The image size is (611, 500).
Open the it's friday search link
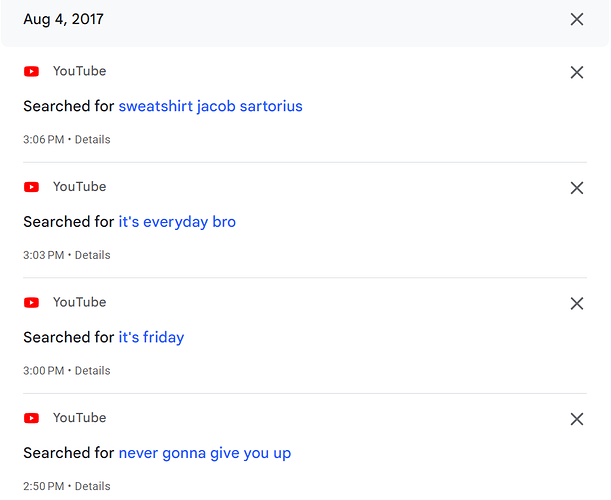(151, 337)
